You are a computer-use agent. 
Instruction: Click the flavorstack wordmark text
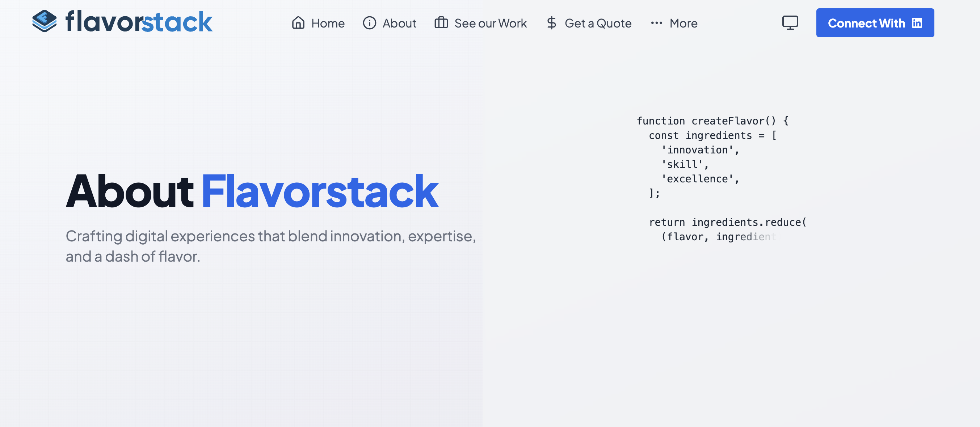click(139, 22)
